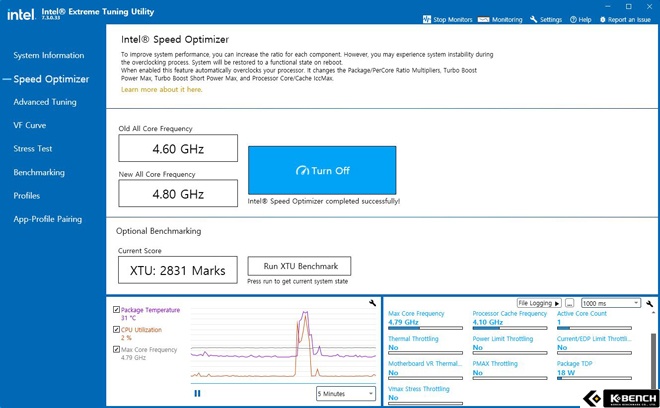
Task: Click the Speed Optimizer completed successfully message
Action: point(324,201)
